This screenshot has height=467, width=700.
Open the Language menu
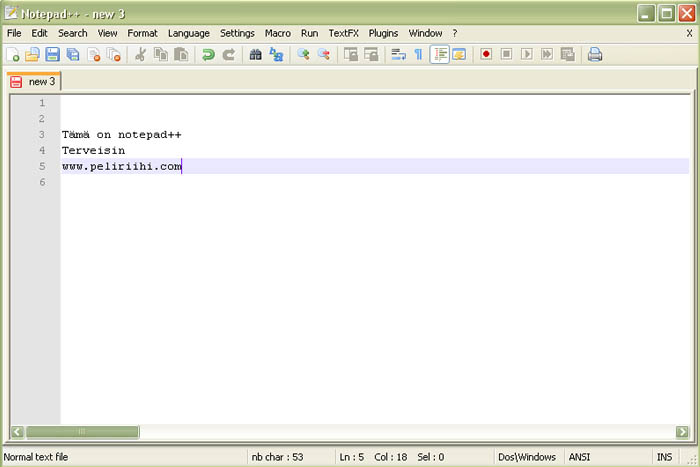(x=189, y=33)
